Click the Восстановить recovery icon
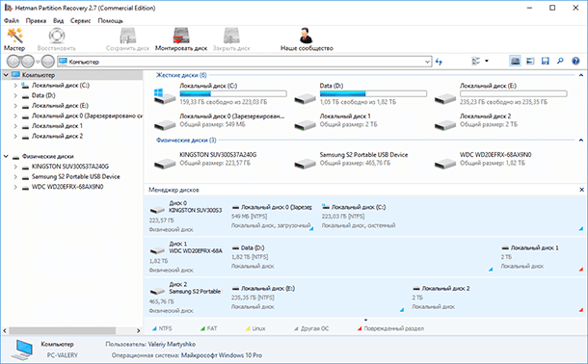This screenshot has height=364, width=588. [x=57, y=39]
